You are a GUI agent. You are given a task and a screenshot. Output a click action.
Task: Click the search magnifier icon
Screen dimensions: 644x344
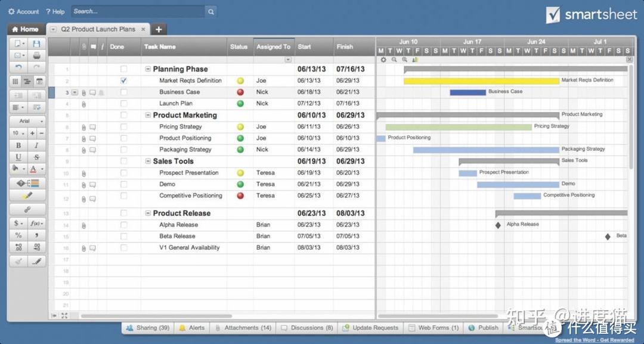[210, 11]
